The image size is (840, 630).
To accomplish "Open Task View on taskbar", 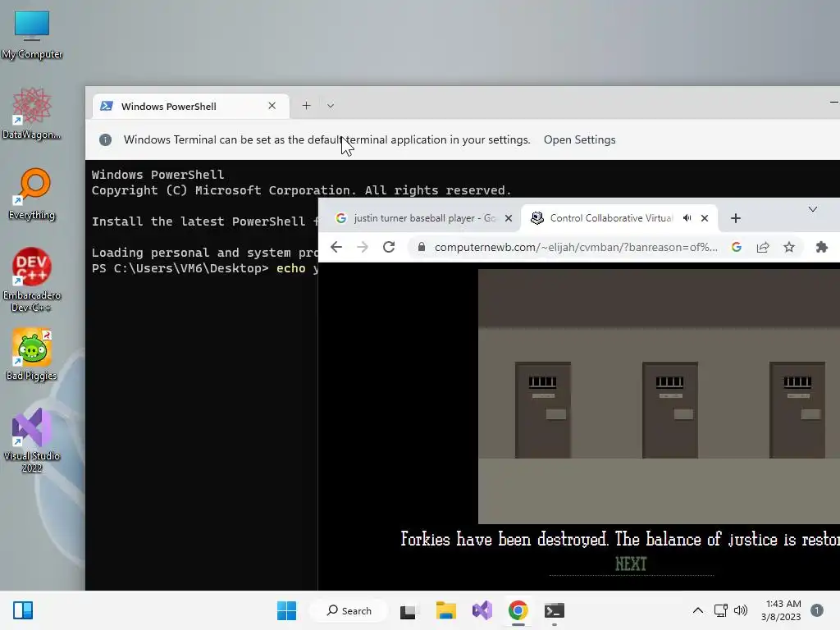I will click(x=409, y=610).
